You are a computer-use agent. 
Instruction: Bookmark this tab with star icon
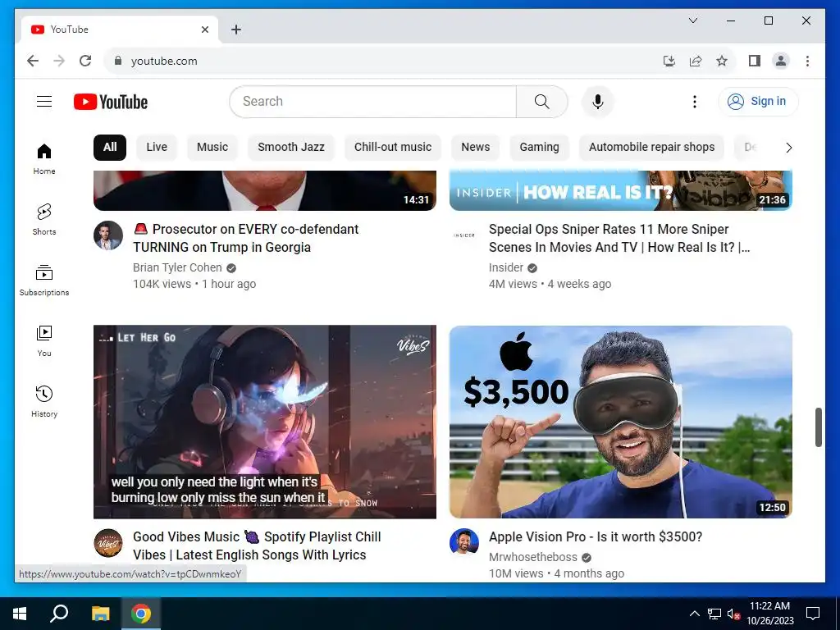click(722, 61)
